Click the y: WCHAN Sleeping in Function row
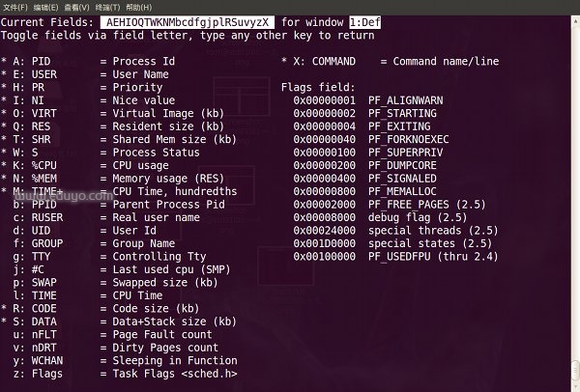580x392 pixels. point(116,361)
